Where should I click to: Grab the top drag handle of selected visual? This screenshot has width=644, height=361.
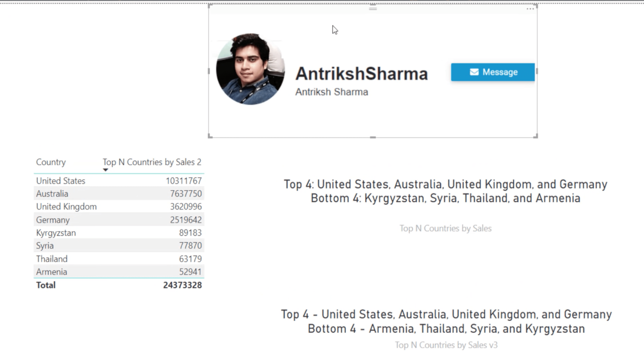pos(373,8)
